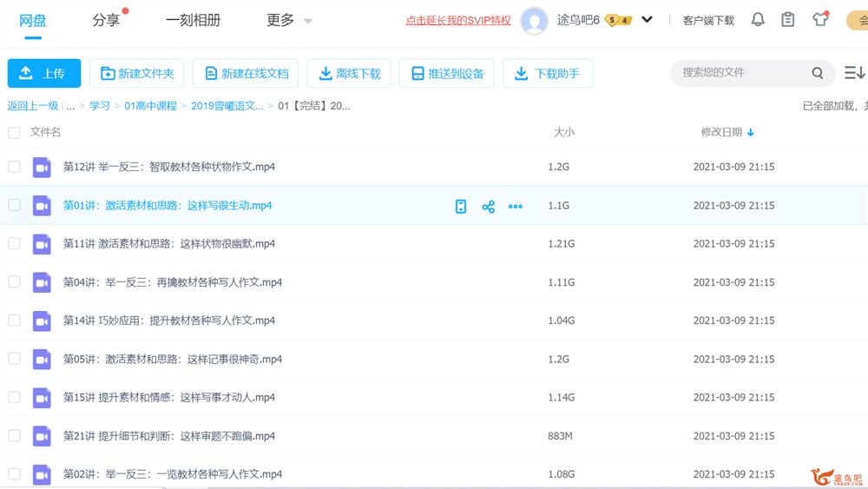Click the video icon of 第02讲
The image size is (868, 489).
coord(42,474)
